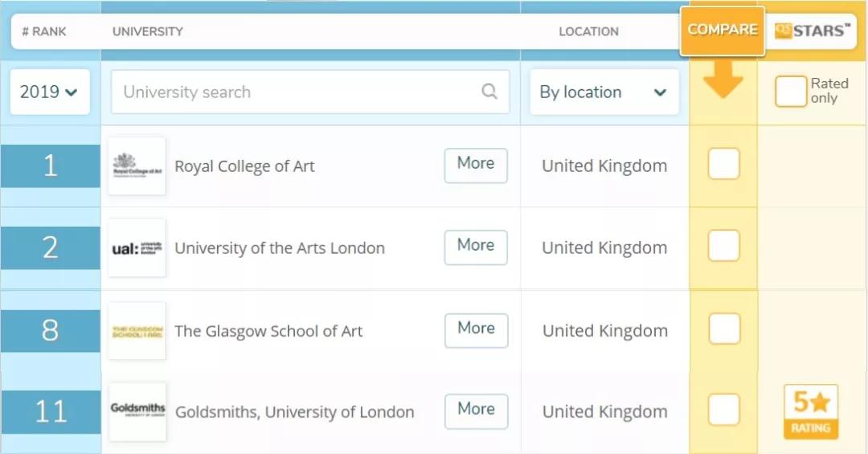Click the Royal College of Art logo
Viewport: 868px width, 454px height.
pos(137,166)
